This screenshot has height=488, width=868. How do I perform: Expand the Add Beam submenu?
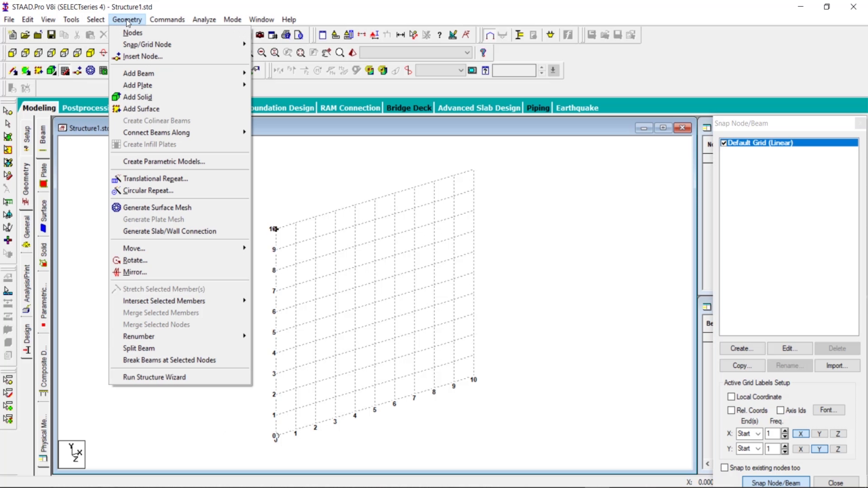tap(180, 73)
